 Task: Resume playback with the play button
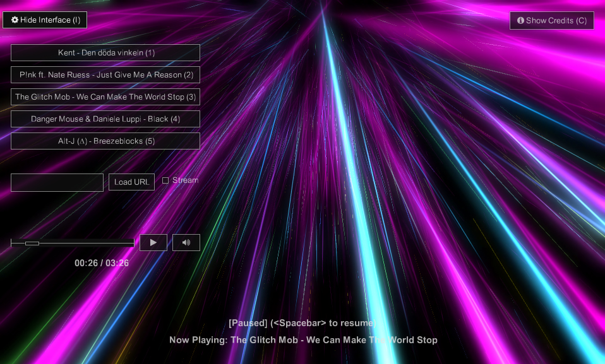[x=153, y=242]
